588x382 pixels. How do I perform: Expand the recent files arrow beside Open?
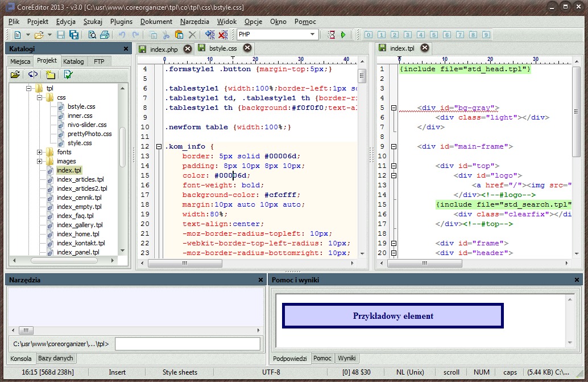tap(49, 35)
